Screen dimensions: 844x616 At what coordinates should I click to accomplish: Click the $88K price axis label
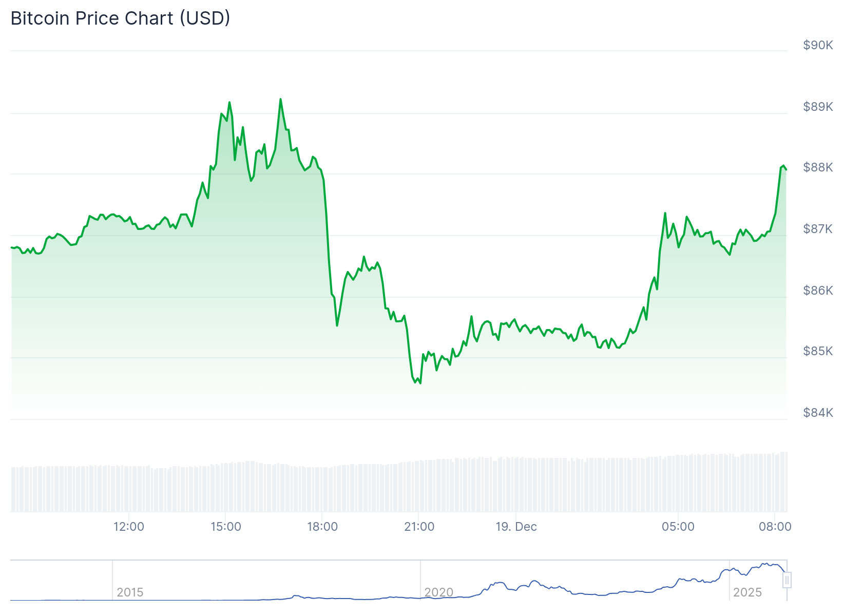click(818, 167)
